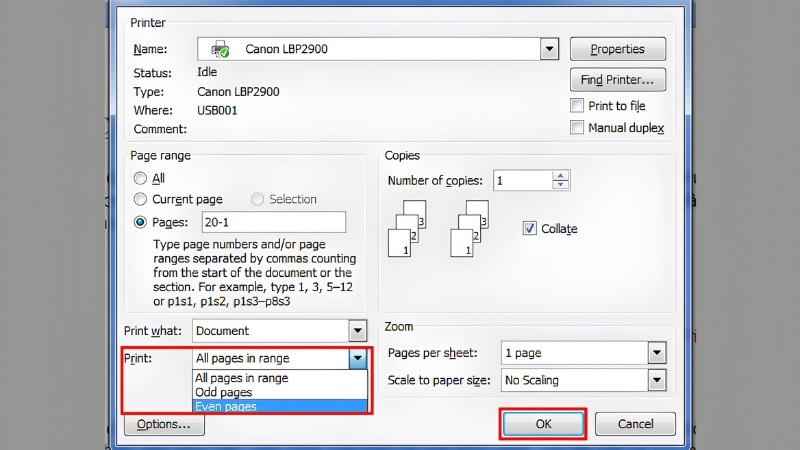Click the Canon printer icon
The height and width of the screenshot is (450, 800).
pyautogui.click(x=220, y=49)
